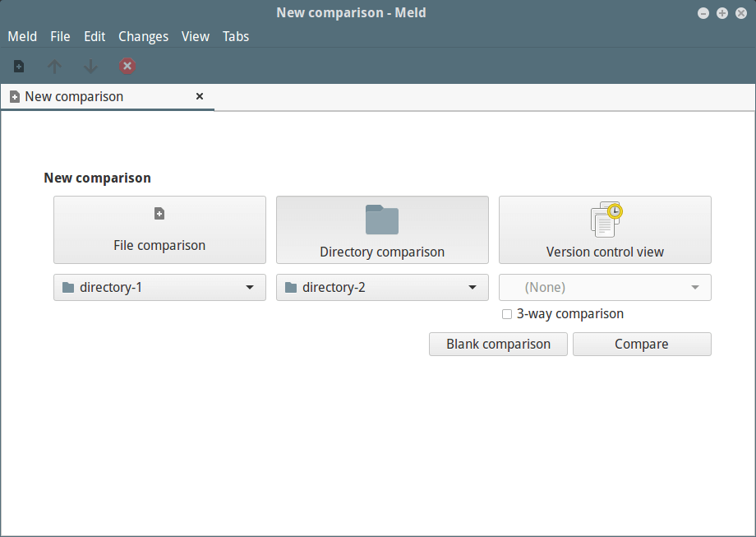Image resolution: width=756 pixels, height=537 pixels.
Task: Start a Blank comparison
Action: coord(498,344)
